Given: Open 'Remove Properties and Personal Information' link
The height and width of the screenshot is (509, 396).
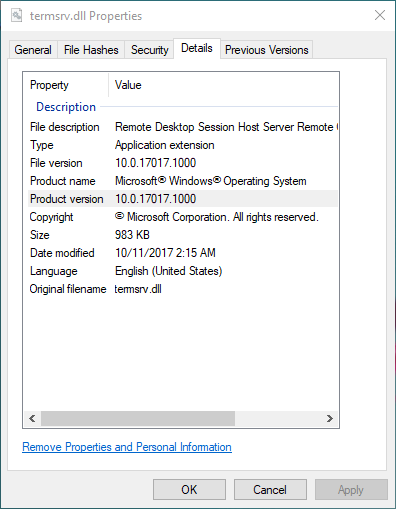Looking at the screenshot, I should click(127, 447).
